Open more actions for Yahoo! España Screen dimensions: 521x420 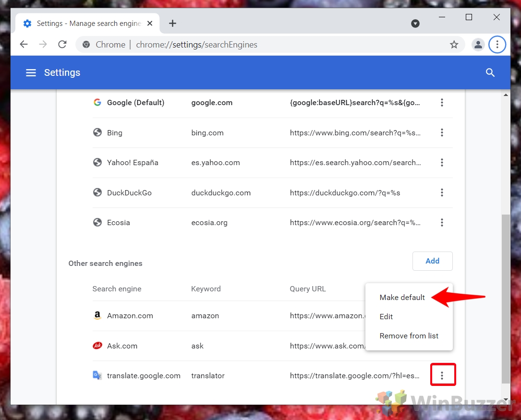point(442,162)
